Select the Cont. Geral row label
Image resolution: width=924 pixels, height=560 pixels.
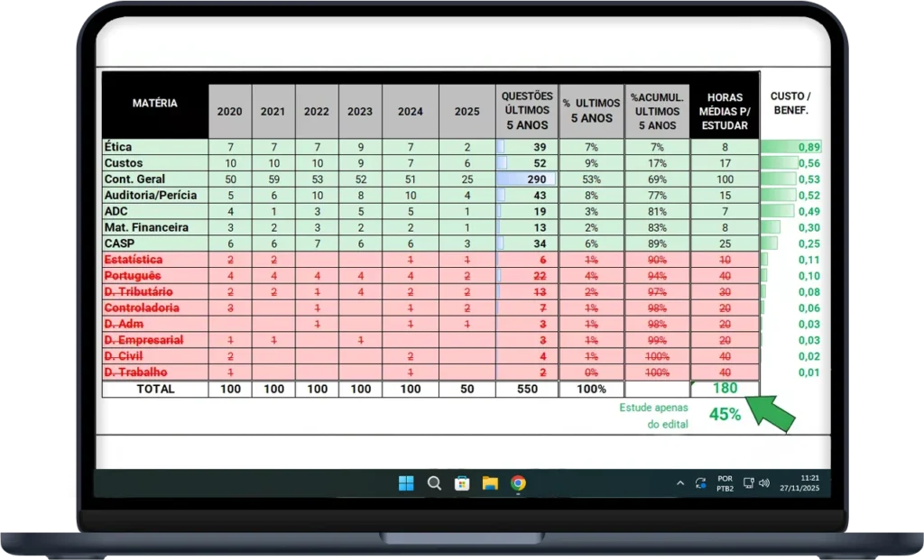pos(135,179)
